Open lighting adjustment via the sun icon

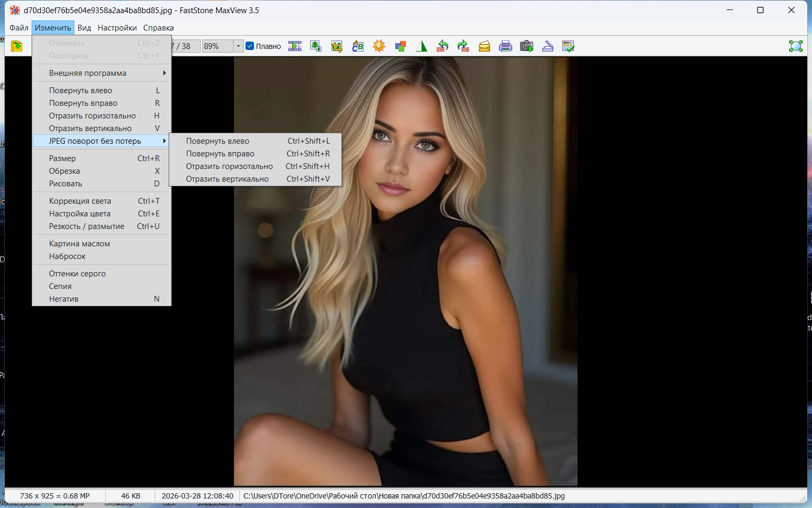tap(379, 46)
